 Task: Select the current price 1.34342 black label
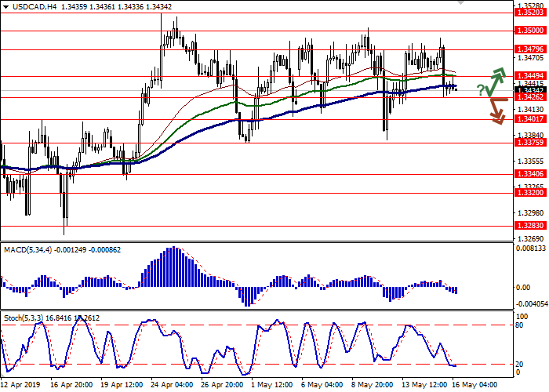529,89
